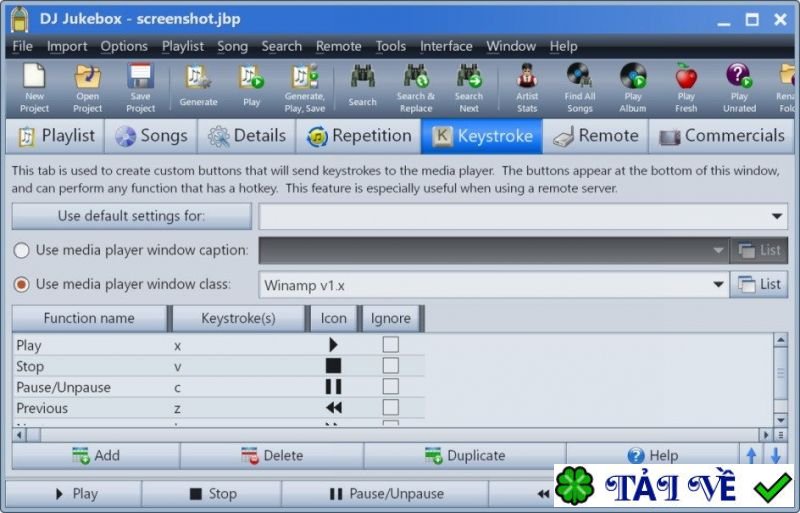This screenshot has height=513, width=800.
Task: Click the Add button
Action: click(x=96, y=455)
